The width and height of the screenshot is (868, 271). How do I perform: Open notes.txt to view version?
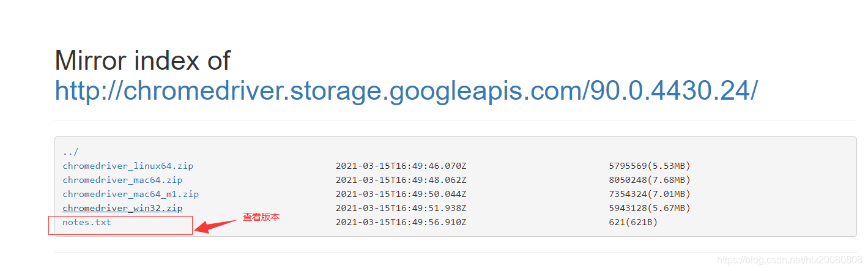pos(87,222)
